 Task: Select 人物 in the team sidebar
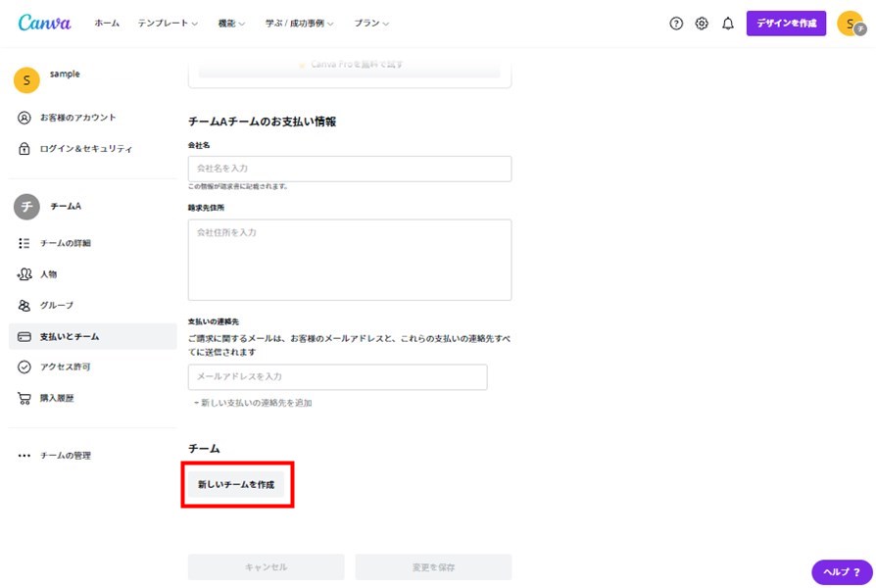click(48, 274)
